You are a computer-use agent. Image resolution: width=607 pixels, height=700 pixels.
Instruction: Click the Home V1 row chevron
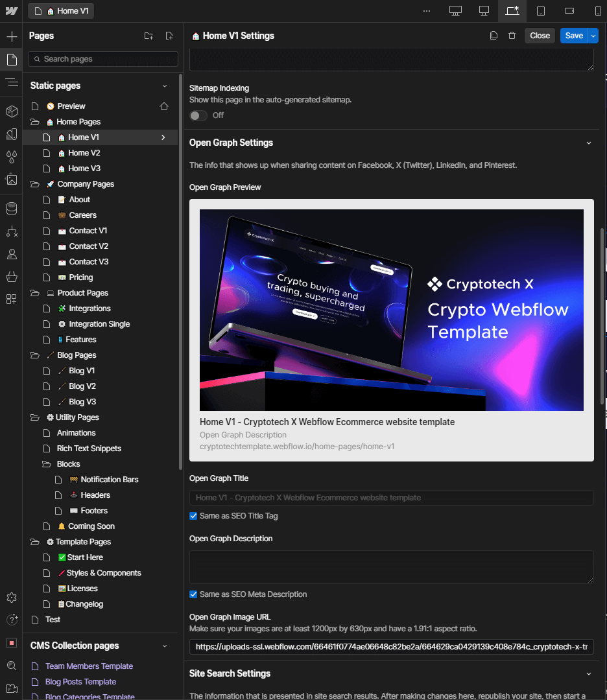tap(163, 137)
